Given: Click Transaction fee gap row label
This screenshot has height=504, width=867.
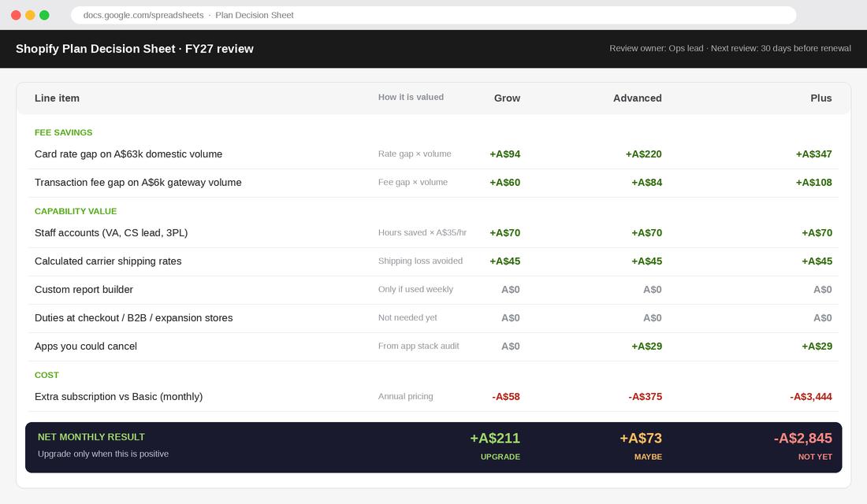Looking at the screenshot, I should (x=138, y=183).
